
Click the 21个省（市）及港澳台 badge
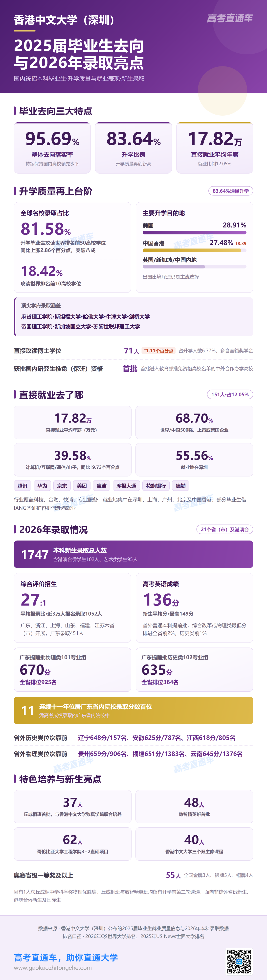tap(225, 529)
